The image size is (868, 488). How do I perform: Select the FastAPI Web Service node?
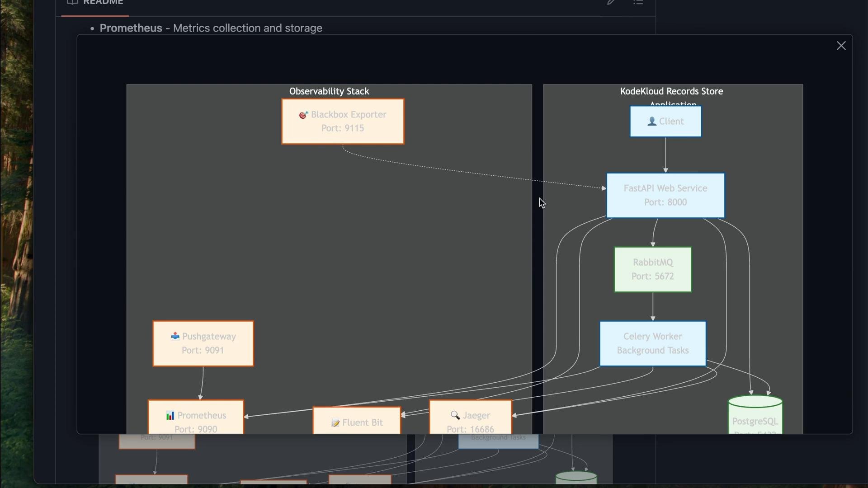pos(665,195)
